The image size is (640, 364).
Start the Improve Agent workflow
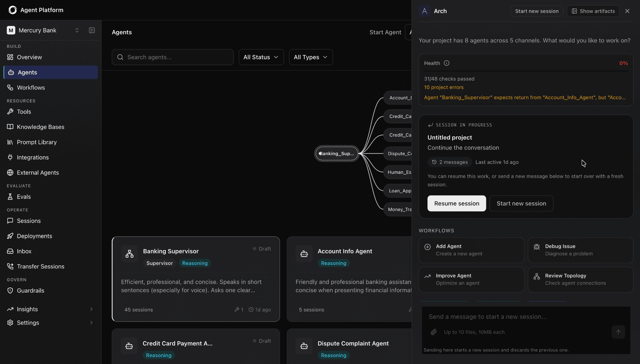click(x=471, y=279)
